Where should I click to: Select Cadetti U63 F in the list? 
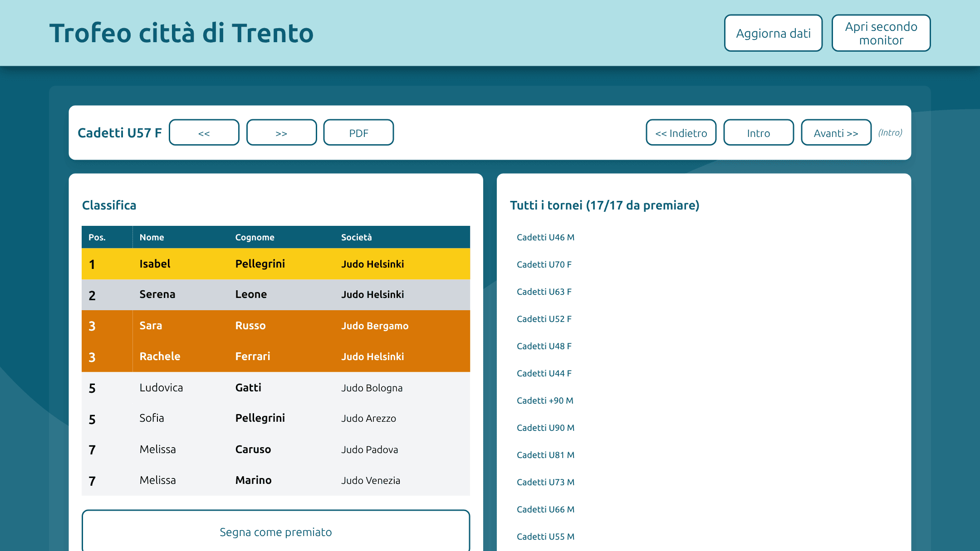544,292
